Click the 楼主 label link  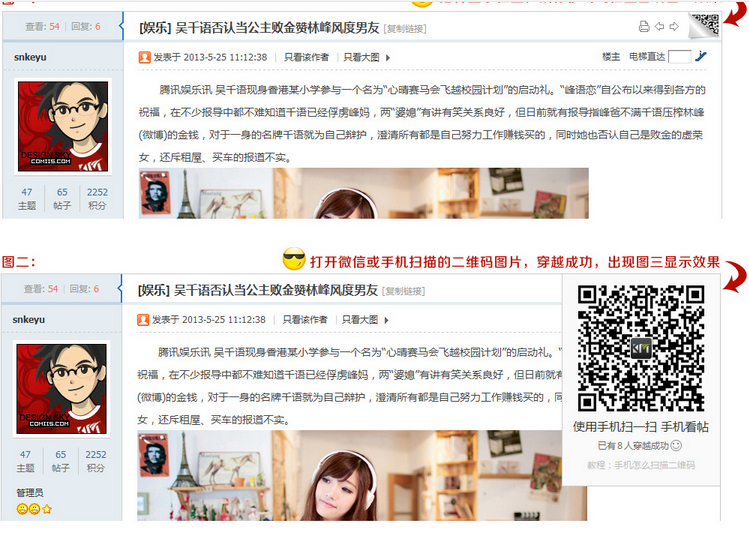(x=611, y=57)
